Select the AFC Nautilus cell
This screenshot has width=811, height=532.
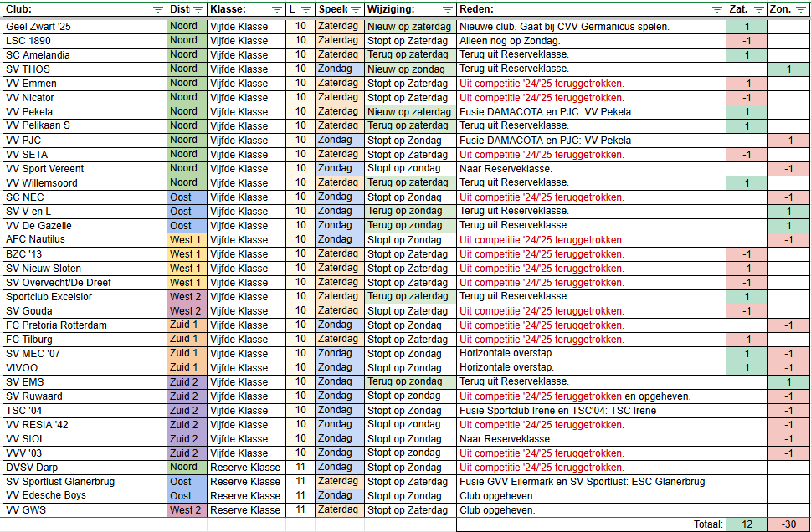coord(85,239)
